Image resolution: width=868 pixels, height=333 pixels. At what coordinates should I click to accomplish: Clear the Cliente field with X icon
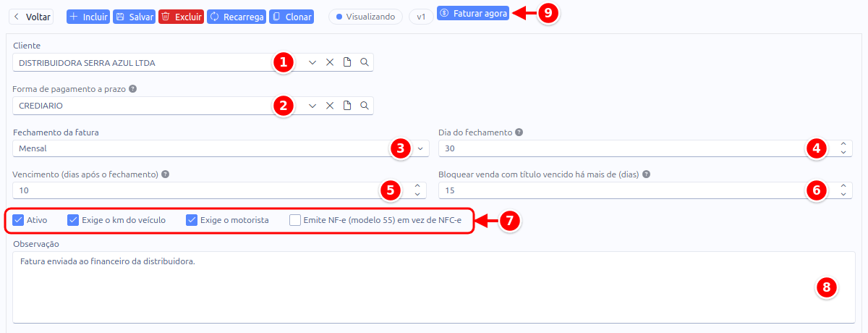[330, 63]
